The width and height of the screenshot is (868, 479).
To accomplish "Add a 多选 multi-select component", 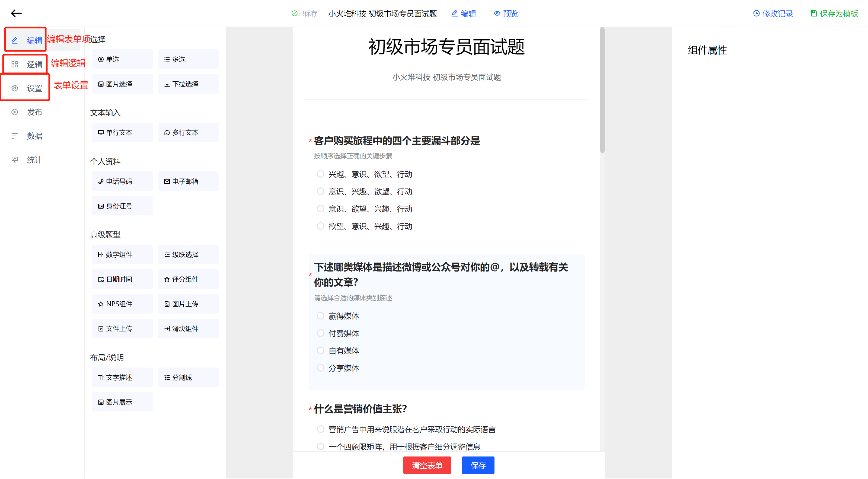I will point(188,59).
